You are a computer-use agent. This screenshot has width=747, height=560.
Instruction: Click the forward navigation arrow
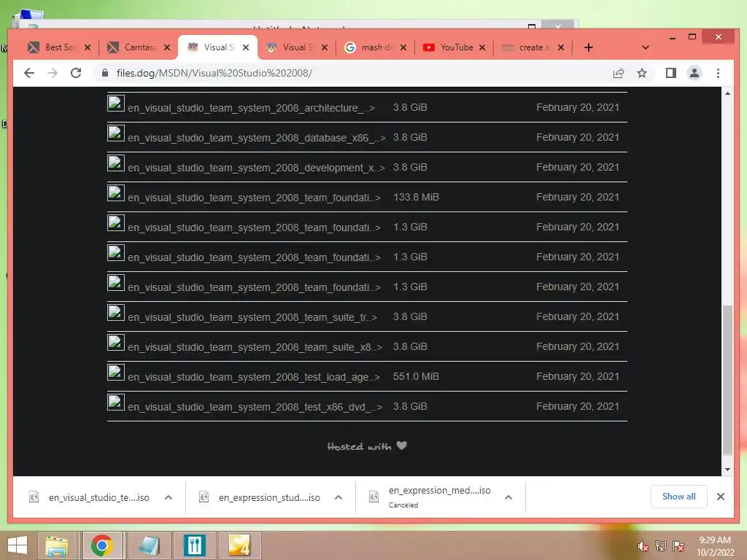click(x=53, y=73)
